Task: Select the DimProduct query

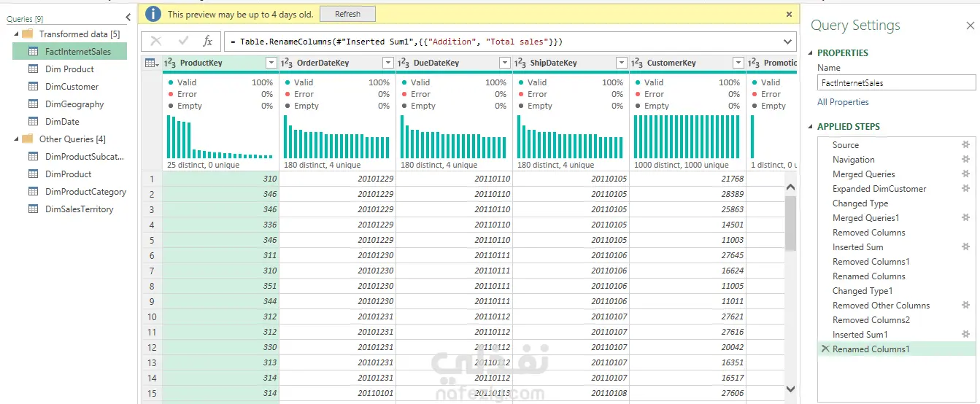Action: 69,174
